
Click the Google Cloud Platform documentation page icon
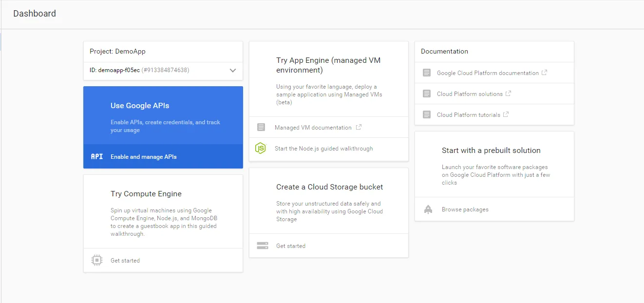click(427, 73)
